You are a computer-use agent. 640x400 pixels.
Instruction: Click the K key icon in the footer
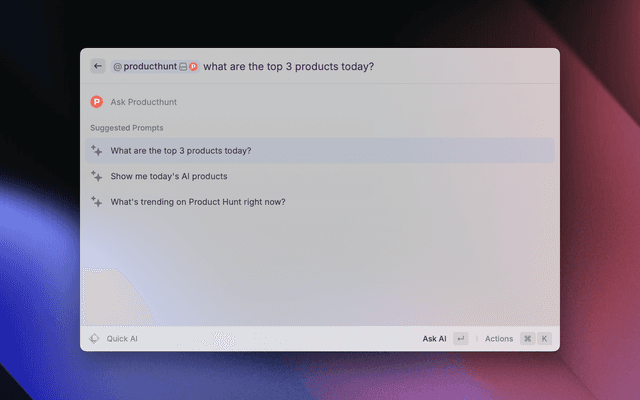click(545, 339)
